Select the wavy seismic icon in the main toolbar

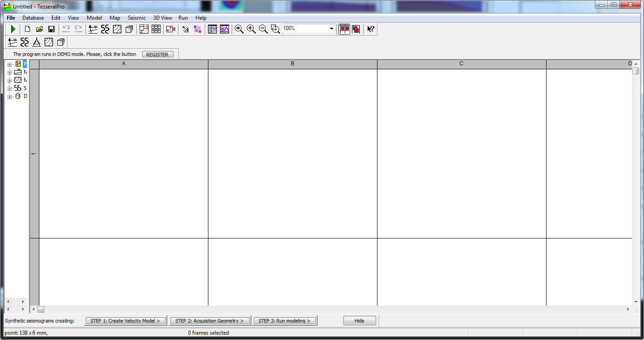tap(105, 29)
